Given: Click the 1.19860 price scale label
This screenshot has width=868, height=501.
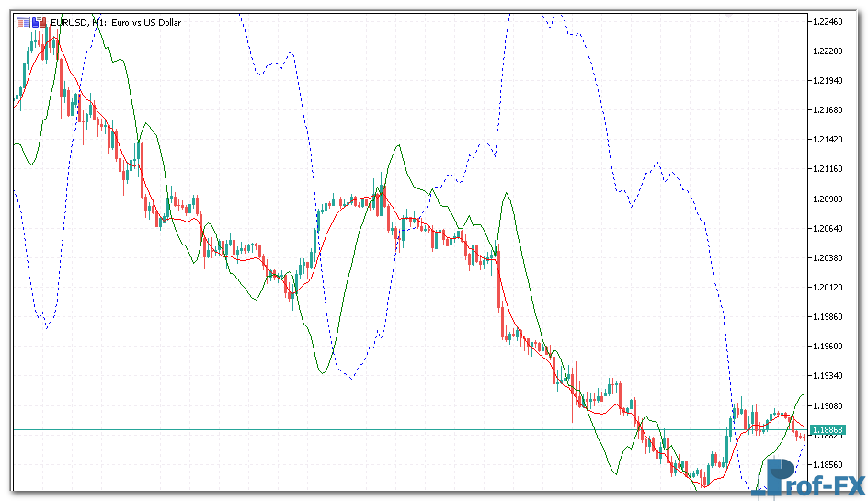Looking at the screenshot, I should tap(829, 316).
